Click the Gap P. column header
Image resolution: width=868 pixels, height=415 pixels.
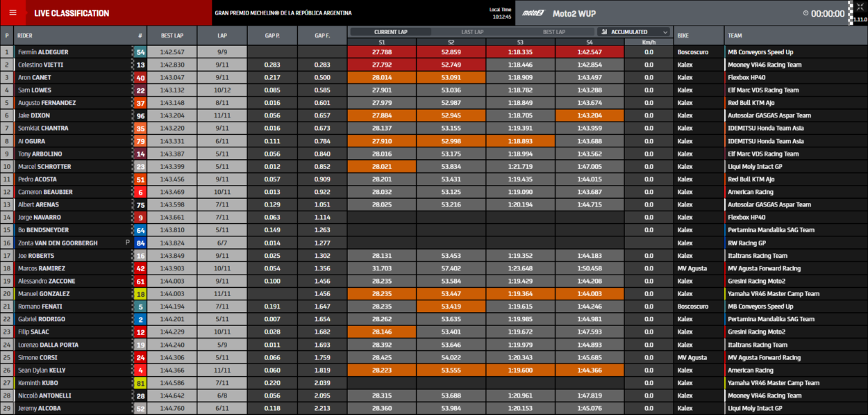pyautogui.click(x=272, y=35)
